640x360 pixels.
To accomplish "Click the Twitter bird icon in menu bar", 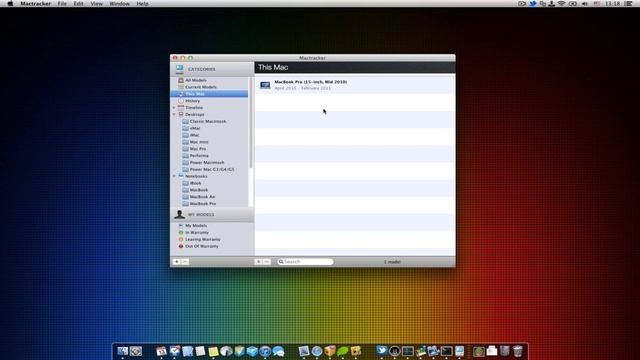I will (533, 4).
